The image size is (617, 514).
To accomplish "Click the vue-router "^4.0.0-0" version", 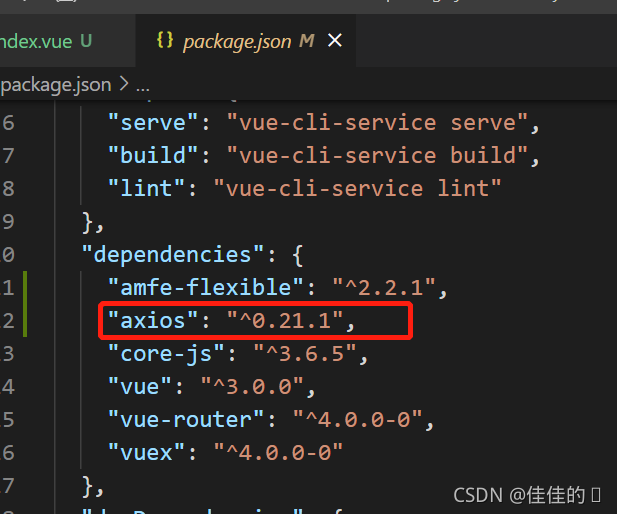I will pyautogui.click(x=358, y=420).
